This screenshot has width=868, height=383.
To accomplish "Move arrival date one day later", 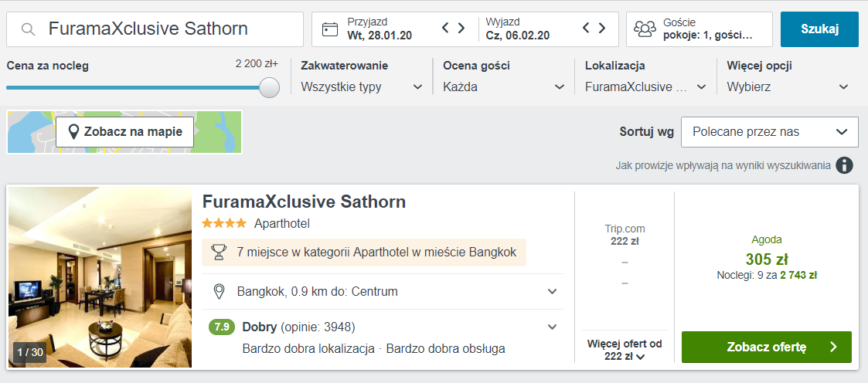I will point(461,28).
